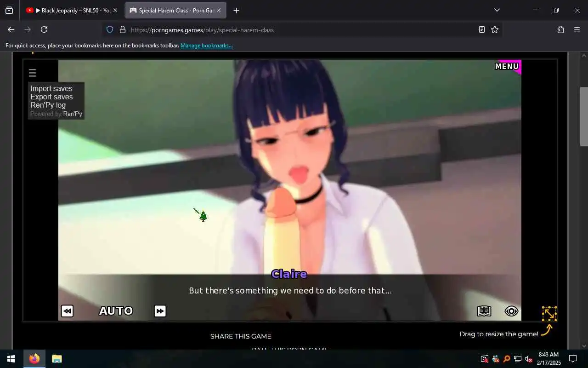Follow the Manage bookmarks link
588x368 pixels.
(x=207, y=46)
